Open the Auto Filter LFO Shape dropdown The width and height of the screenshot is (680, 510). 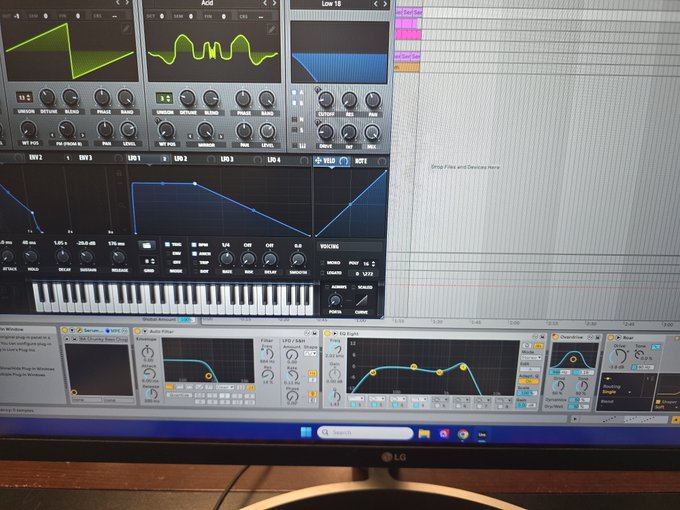click(311, 353)
